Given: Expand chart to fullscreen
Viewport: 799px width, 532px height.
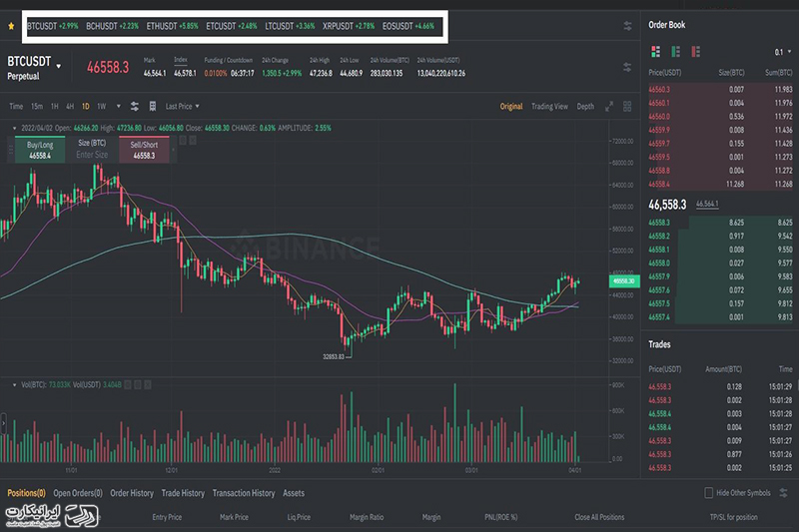Looking at the screenshot, I should pyautogui.click(x=609, y=107).
